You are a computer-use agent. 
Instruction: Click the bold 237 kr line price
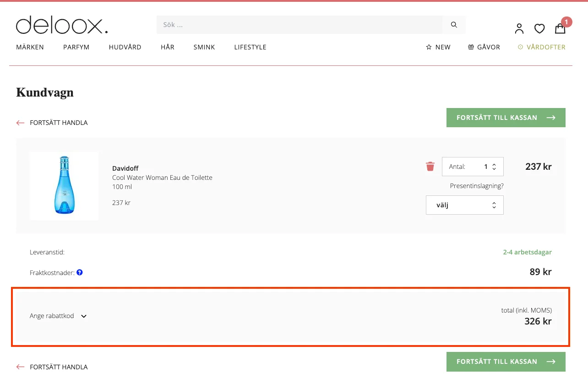539,167
